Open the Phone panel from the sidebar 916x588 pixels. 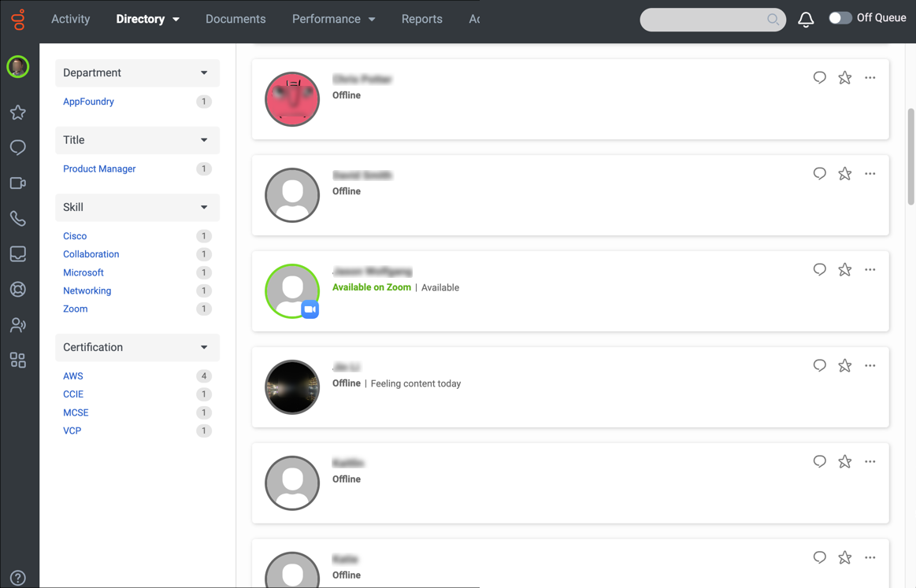(17, 218)
